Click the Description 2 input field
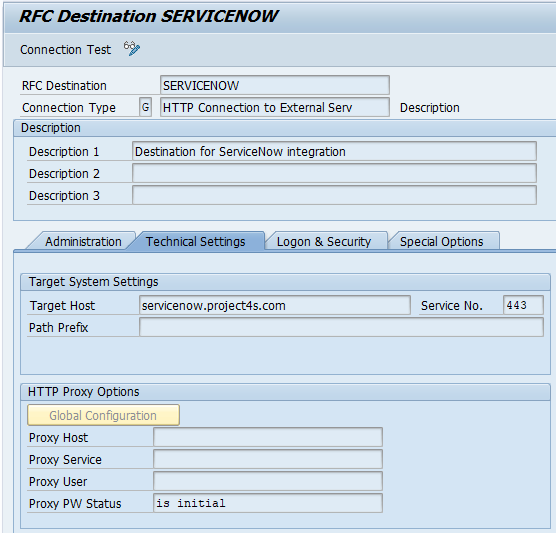Screen dimensions: 556x533 tap(334, 173)
